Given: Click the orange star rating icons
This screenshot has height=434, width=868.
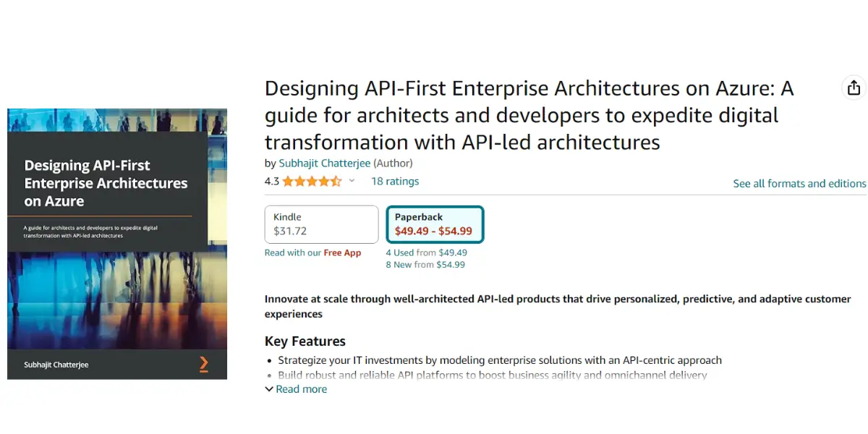Looking at the screenshot, I should (x=312, y=182).
